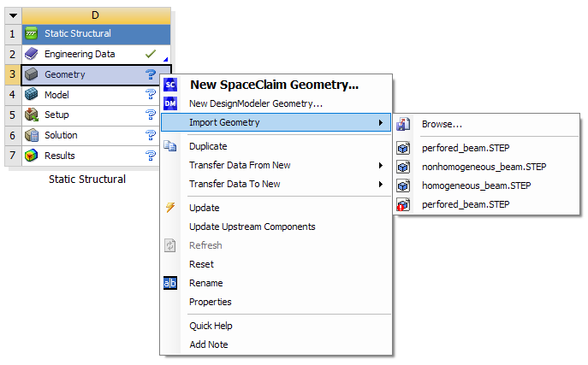Click the Results colored cube icon
The image size is (588, 365).
(31, 156)
